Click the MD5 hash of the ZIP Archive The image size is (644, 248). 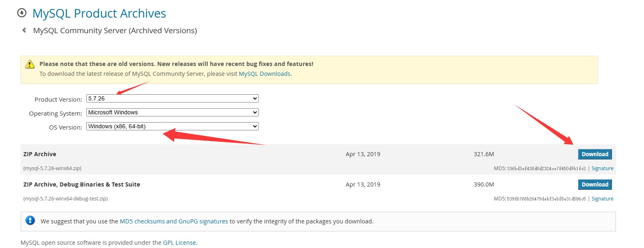(546, 168)
